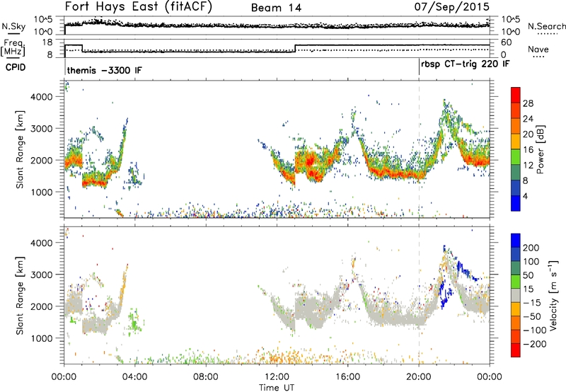The width and height of the screenshot is (566, 392).
Task: Click the 'themis -3300 IF' annotation
Action: click(104, 70)
